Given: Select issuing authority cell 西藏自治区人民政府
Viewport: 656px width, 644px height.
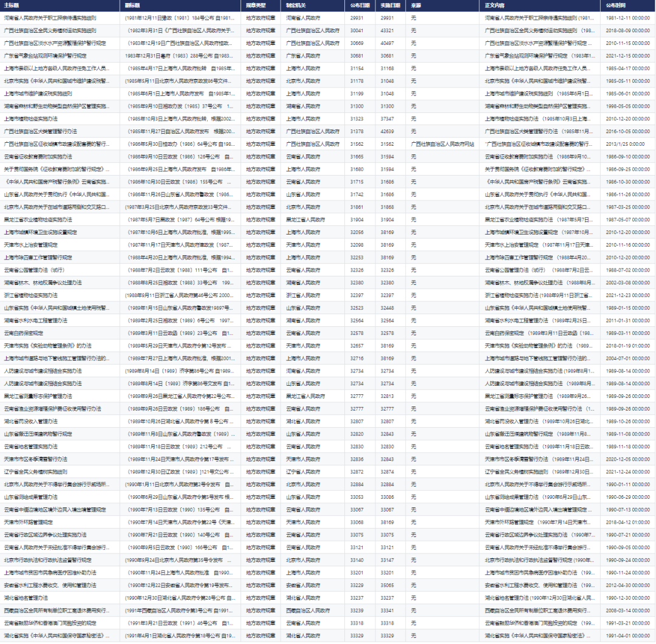Looking at the screenshot, I should [x=308, y=611].
